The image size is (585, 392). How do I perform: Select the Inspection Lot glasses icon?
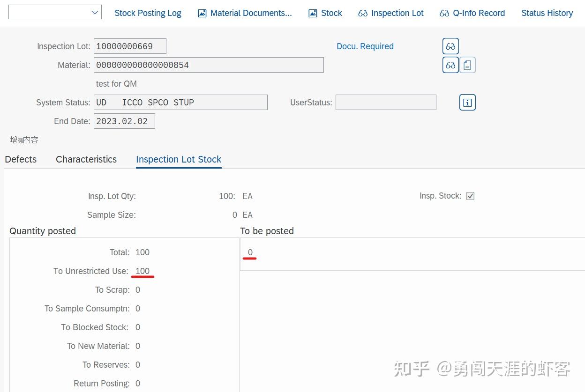(x=363, y=13)
